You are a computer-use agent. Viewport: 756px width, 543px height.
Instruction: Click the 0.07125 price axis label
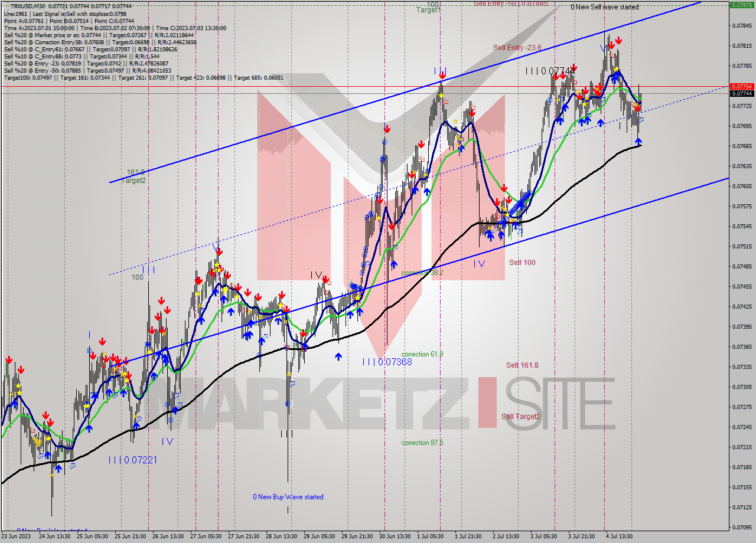[742, 507]
